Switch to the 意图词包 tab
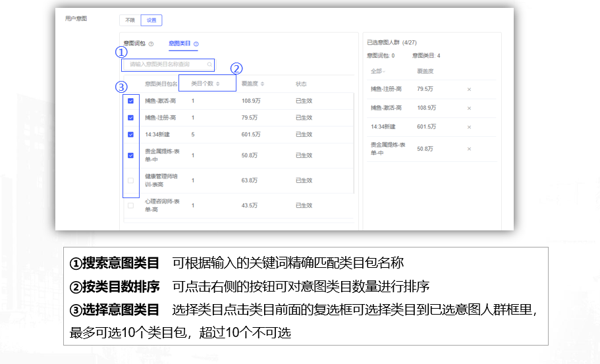 (134, 43)
